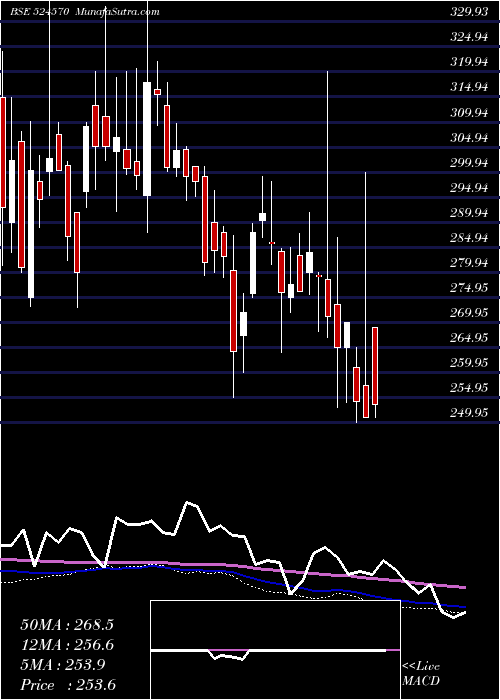This screenshot has width=500, height=700.
Task: Select the 329.93 price axis label
Action: tap(469, 12)
